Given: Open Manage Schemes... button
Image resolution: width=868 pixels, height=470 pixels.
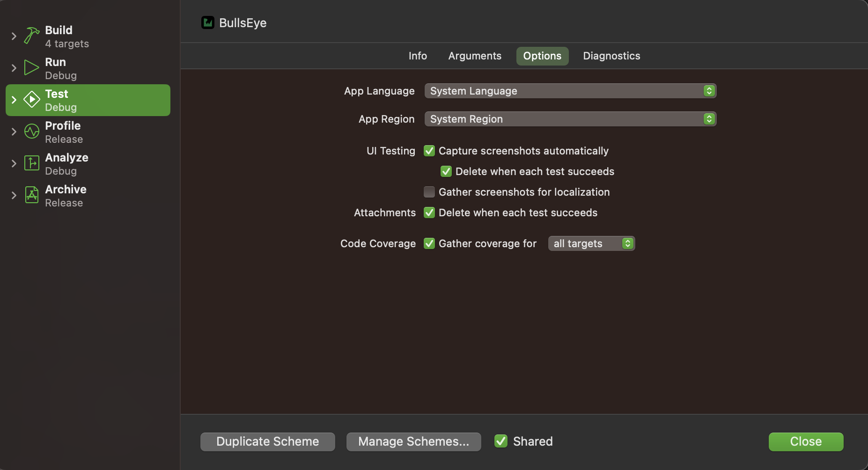Looking at the screenshot, I should pyautogui.click(x=414, y=441).
